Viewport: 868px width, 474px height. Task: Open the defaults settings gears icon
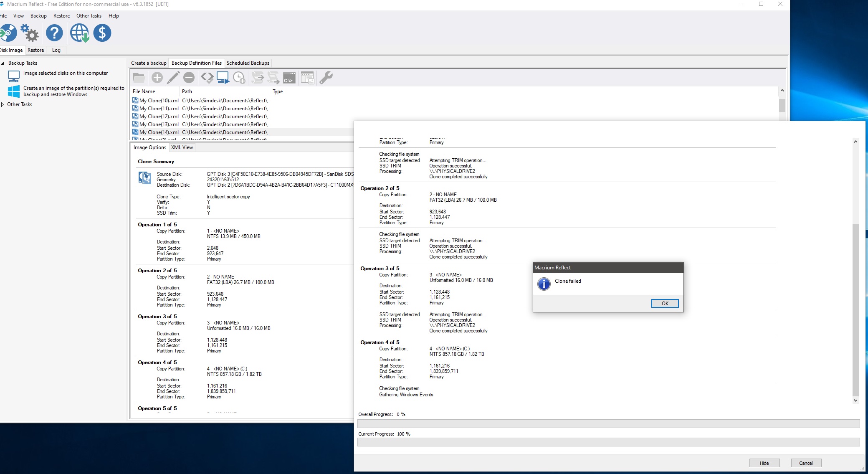[x=30, y=33]
